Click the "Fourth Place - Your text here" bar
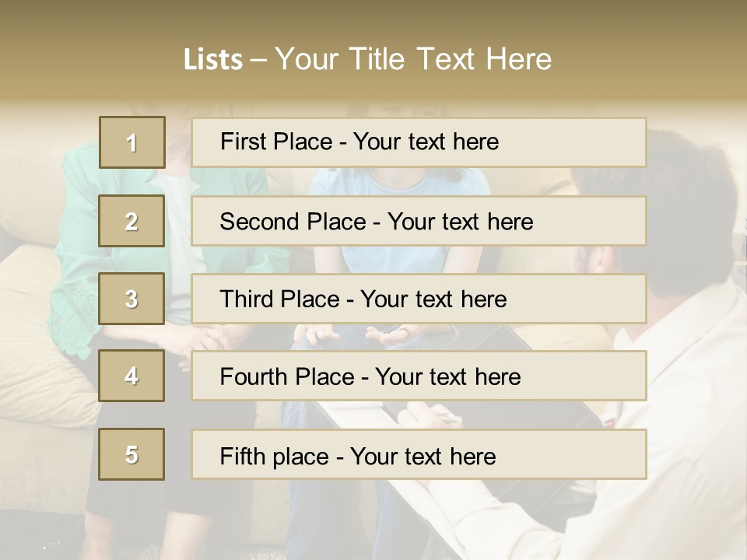 (419, 376)
